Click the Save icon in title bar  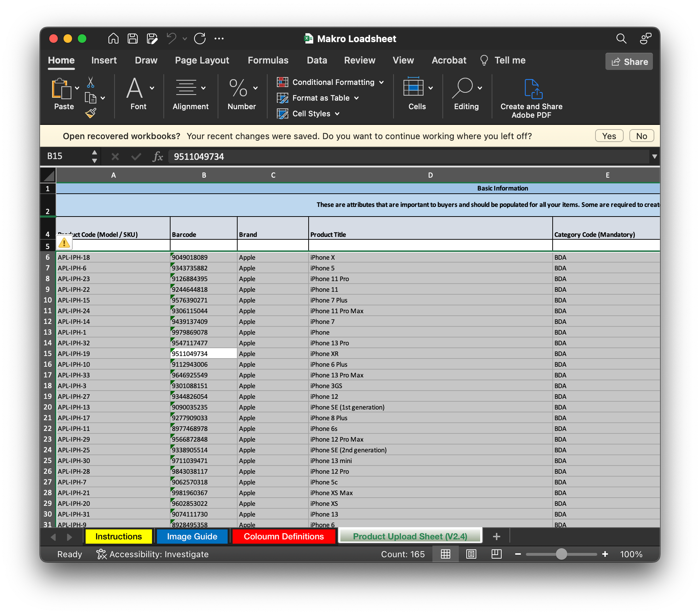point(133,39)
